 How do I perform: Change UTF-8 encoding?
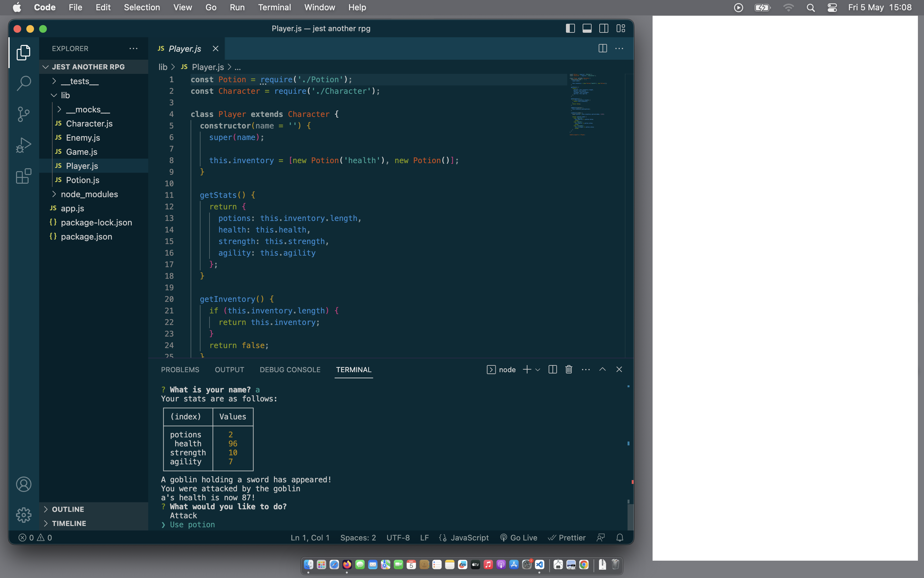coord(398,538)
